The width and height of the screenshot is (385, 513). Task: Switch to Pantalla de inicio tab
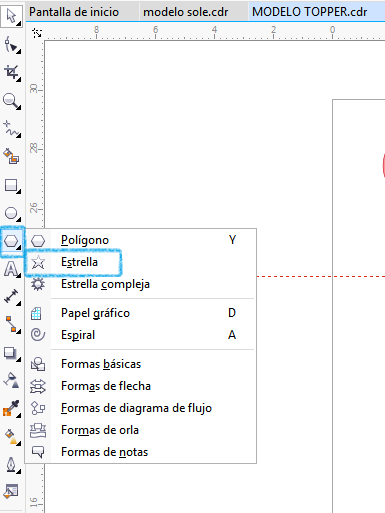tap(74, 12)
